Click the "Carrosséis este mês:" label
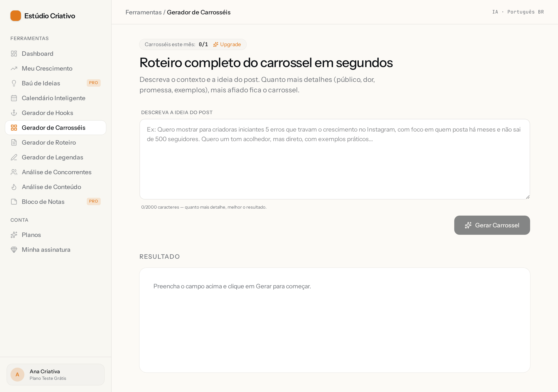Screen dimensions: 558x392 point(170,44)
